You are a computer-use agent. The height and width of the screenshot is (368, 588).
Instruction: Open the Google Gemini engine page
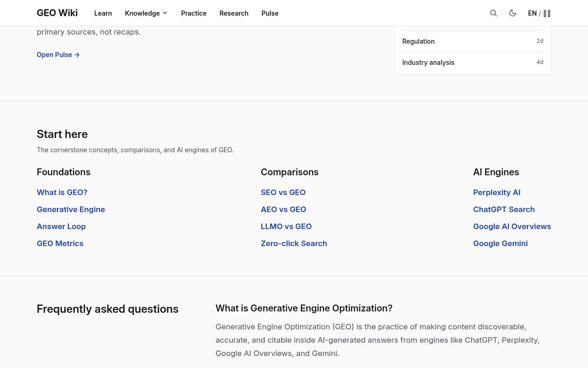pos(500,243)
